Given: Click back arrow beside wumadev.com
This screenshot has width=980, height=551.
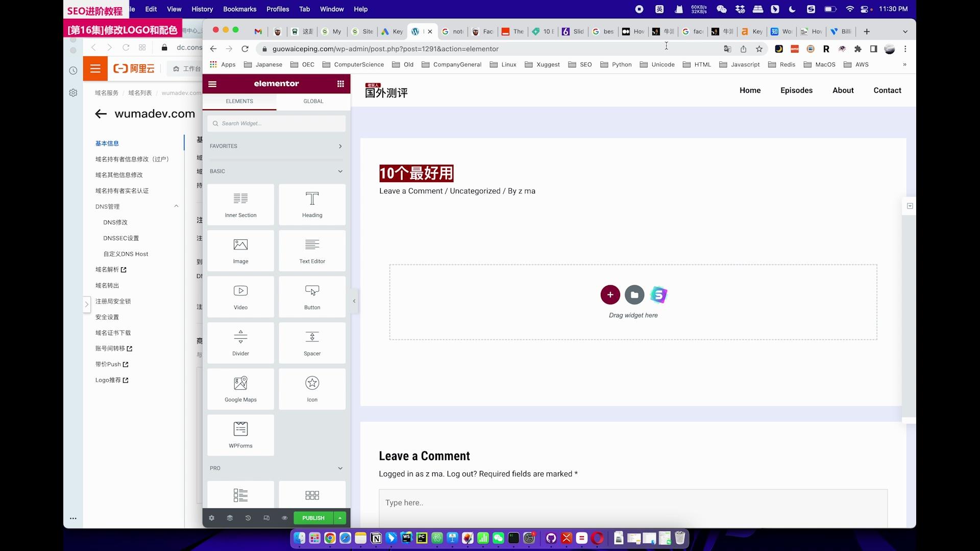Looking at the screenshot, I should pyautogui.click(x=101, y=114).
